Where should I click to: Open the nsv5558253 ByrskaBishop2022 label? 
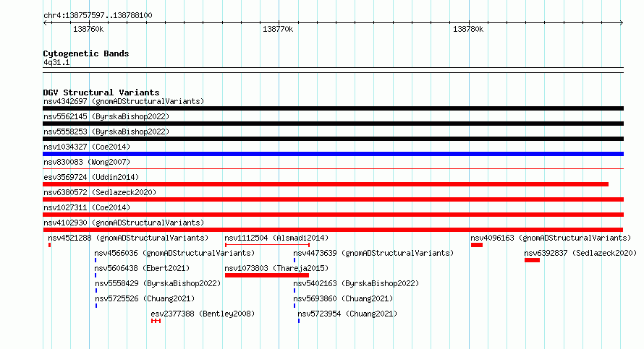(x=106, y=132)
